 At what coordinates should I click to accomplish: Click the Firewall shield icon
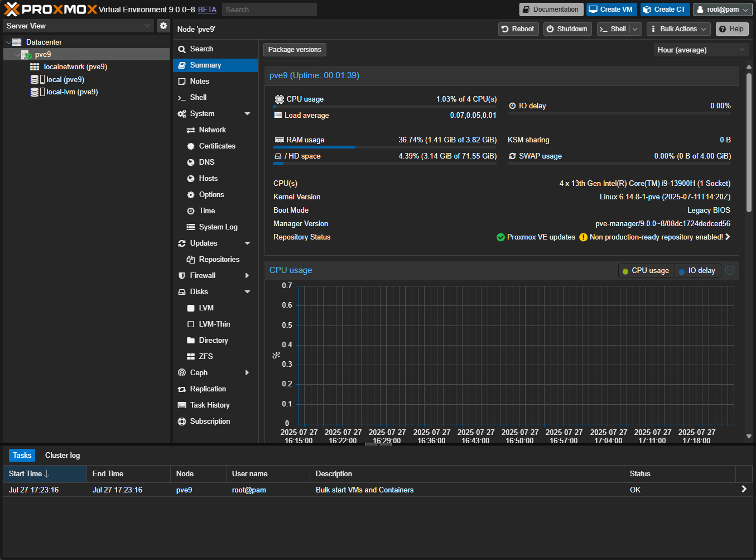click(182, 276)
